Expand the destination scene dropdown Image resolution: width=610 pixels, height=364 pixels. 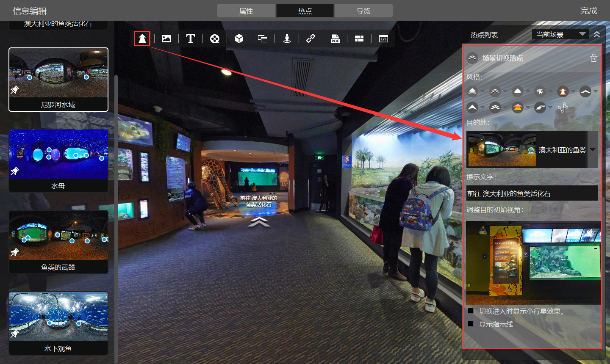(x=592, y=149)
